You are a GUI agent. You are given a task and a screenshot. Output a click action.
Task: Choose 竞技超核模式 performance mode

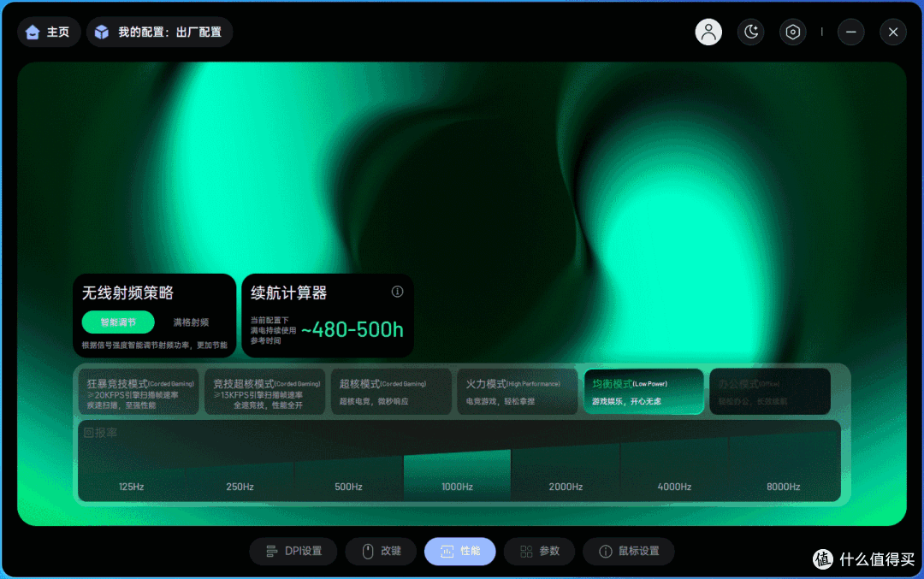coord(265,392)
